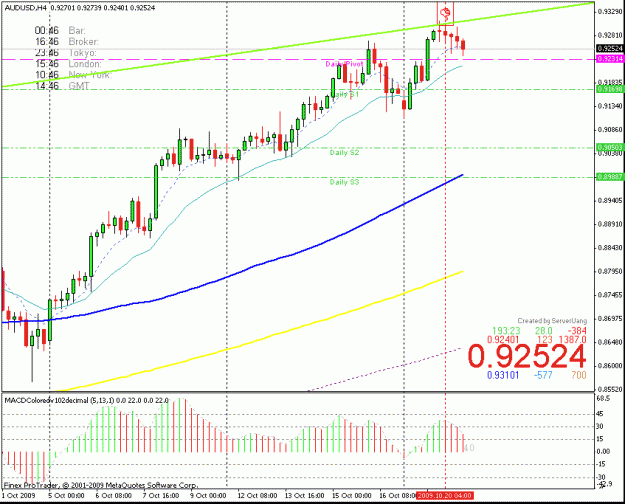
Task: Click the Created by ServerUang text
Action: point(552,321)
